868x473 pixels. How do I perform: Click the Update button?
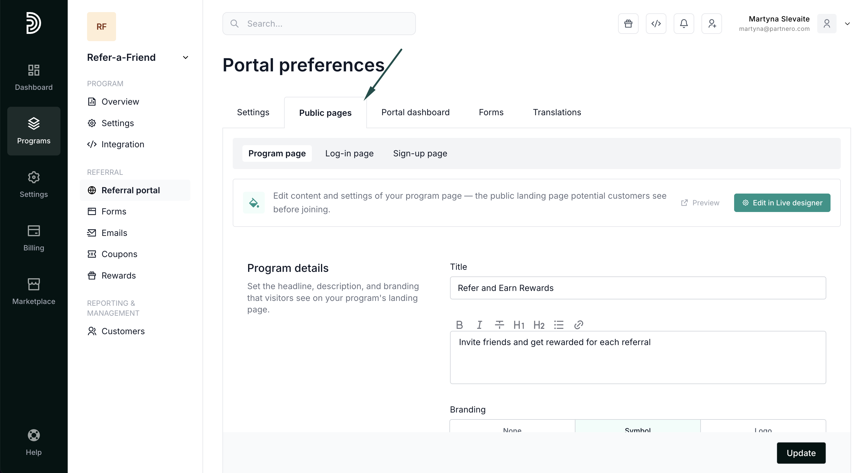coord(801,453)
